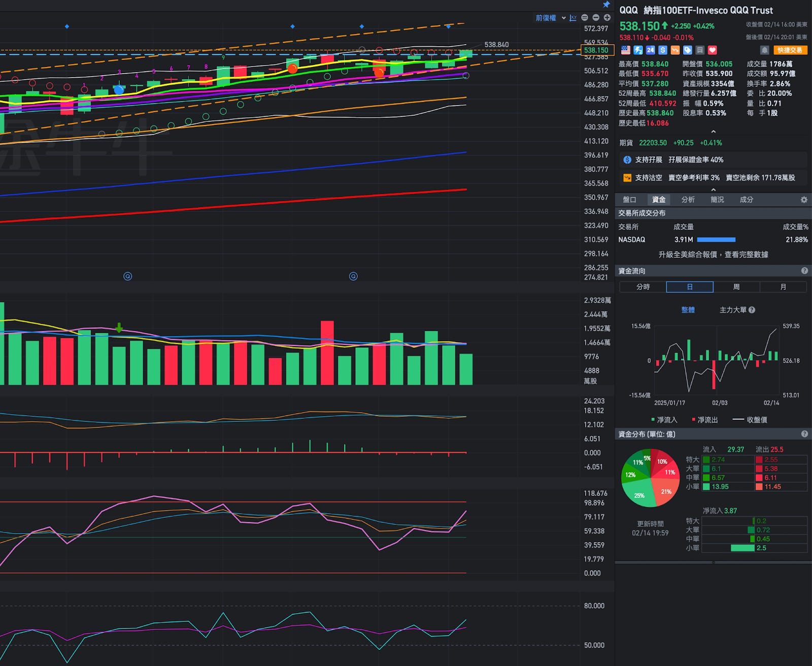Select the 周 capital flow period
Screen dimensions: 812x666
pyautogui.click(x=736, y=287)
